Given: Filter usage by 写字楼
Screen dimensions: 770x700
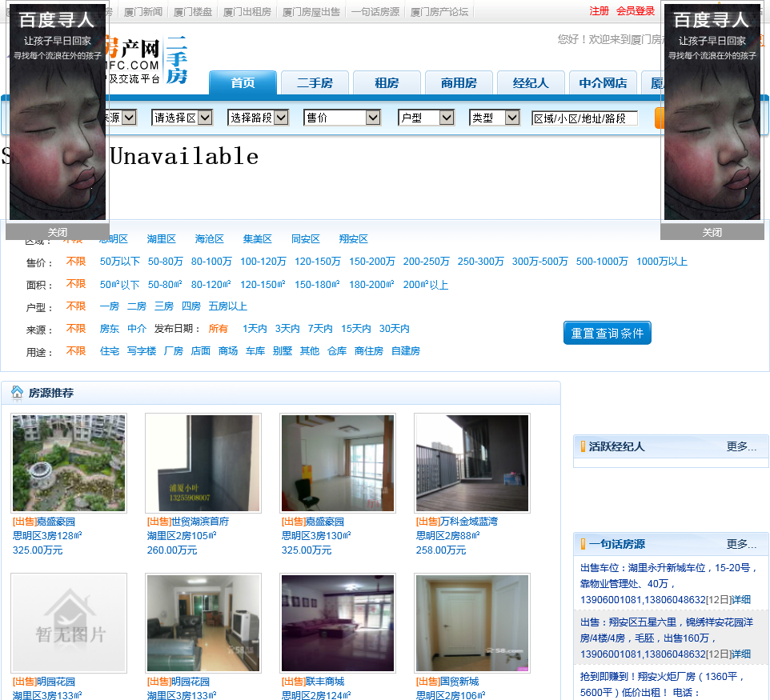Looking at the screenshot, I should [142, 351].
